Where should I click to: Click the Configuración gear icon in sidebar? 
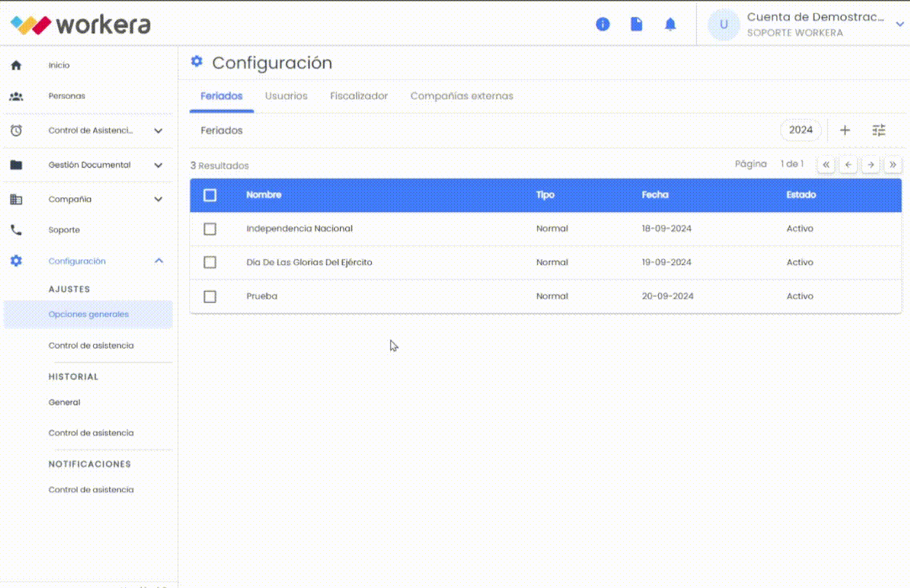(x=16, y=261)
